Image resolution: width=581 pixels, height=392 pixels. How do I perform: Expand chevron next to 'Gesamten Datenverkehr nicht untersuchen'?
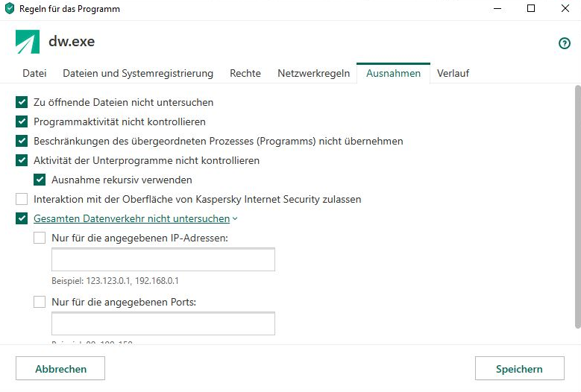[x=235, y=219]
